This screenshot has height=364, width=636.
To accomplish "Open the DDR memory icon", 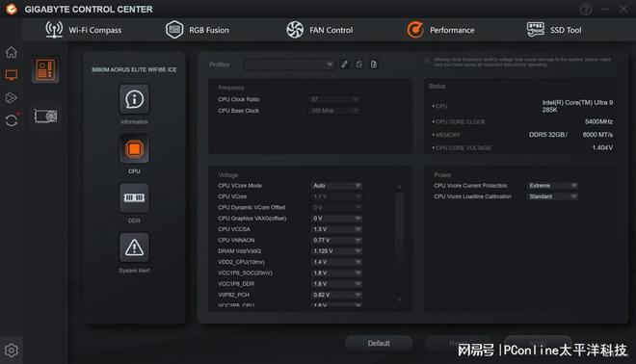I will click(134, 198).
